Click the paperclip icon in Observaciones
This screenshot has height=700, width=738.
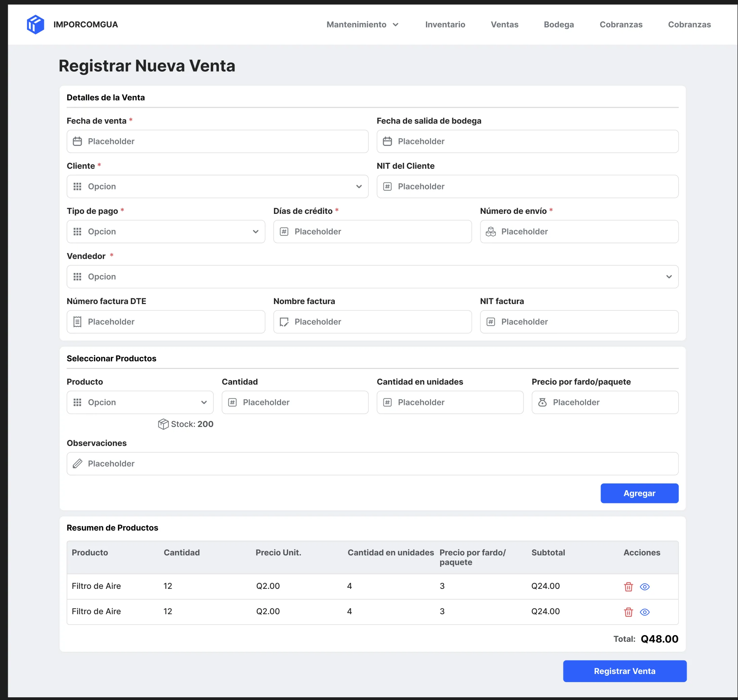tap(77, 464)
